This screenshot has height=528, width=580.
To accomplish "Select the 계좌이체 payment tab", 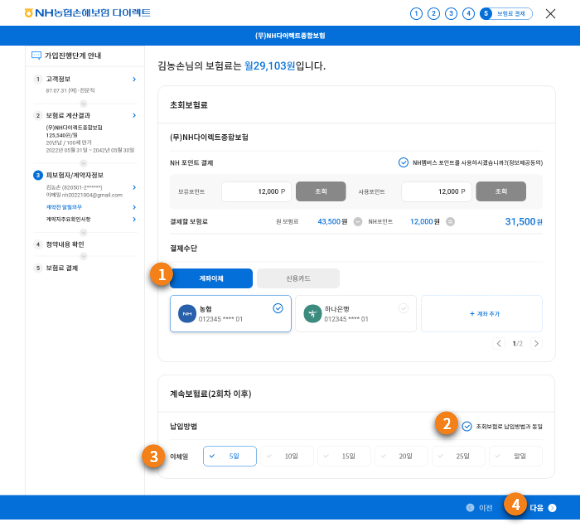I will (x=211, y=278).
